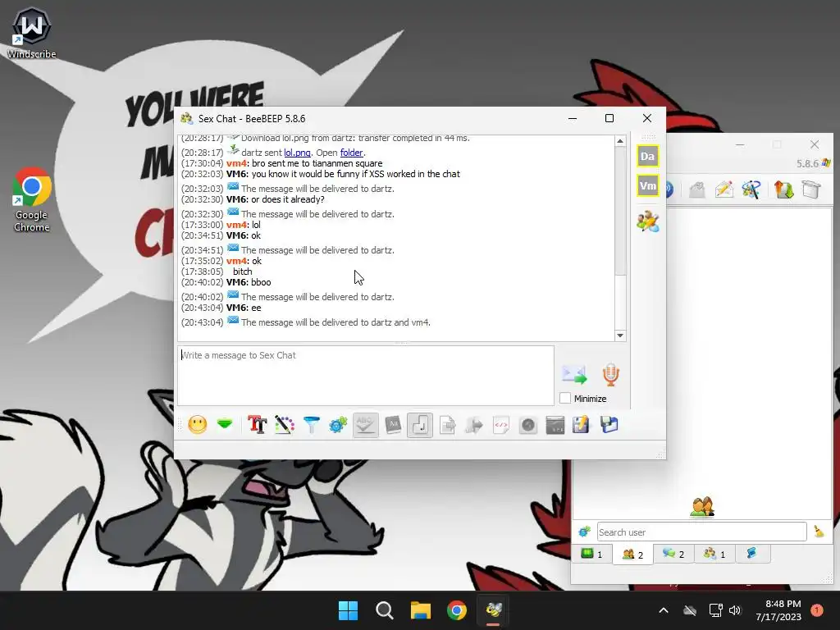Click the trash bin icon in background window
Screen dimensions: 840x630
[x=811, y=189]
